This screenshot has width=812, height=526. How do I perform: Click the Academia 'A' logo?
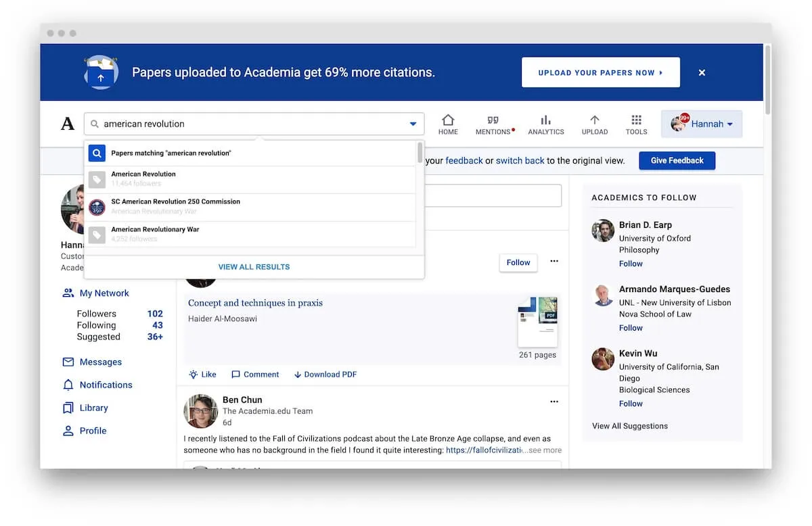[x=68, y=124]
